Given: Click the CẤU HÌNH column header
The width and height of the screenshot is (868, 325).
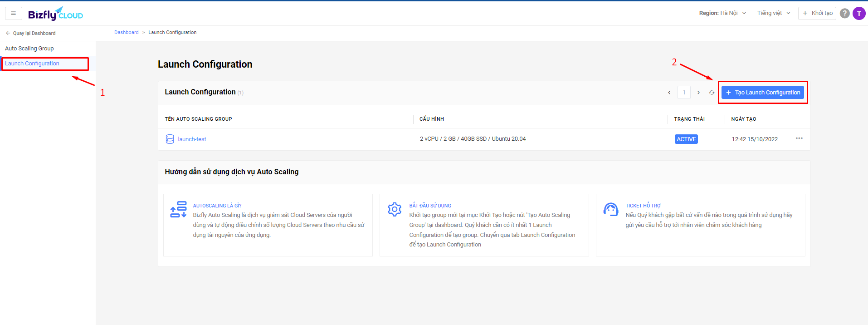Looking at the screenshot, I should tap(432, 119).
